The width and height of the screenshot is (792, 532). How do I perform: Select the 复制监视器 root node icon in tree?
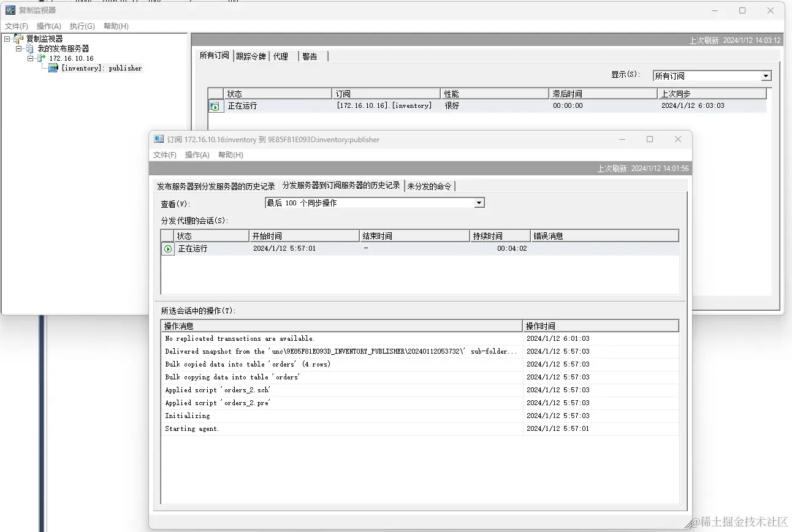click(19, 39)
